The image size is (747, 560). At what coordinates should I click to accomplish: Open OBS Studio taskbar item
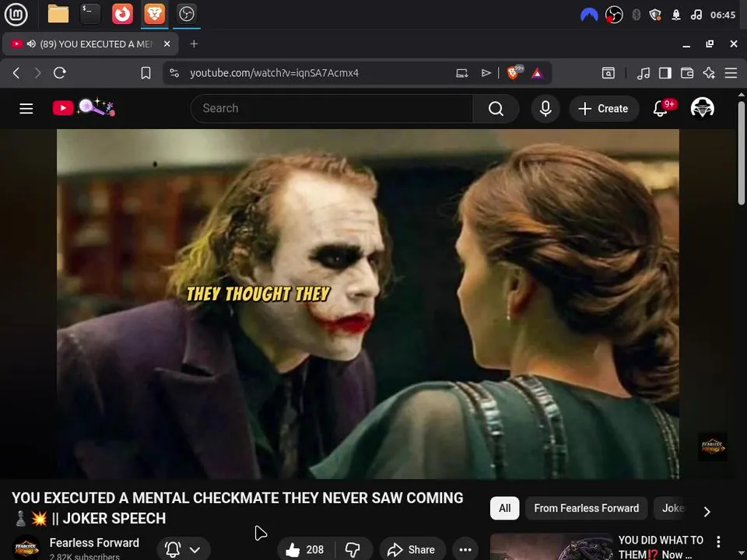(186, 14)
